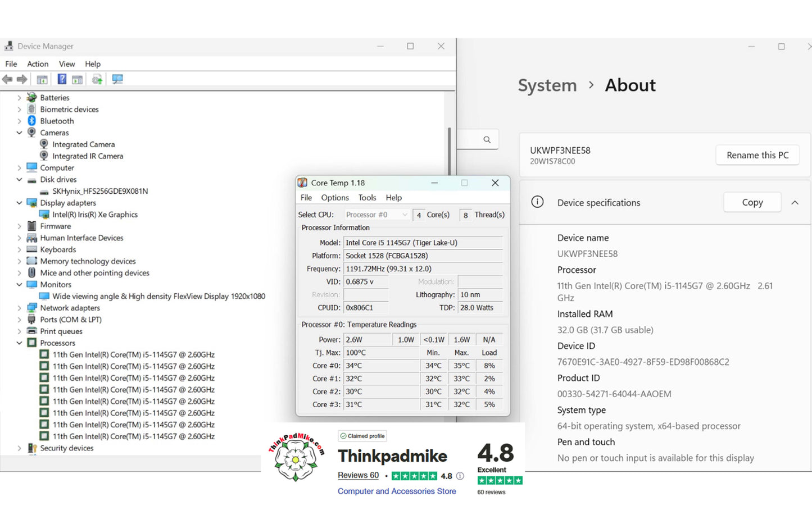Open the Reviews 60 link
812x510 pixels.
(358, 475)
